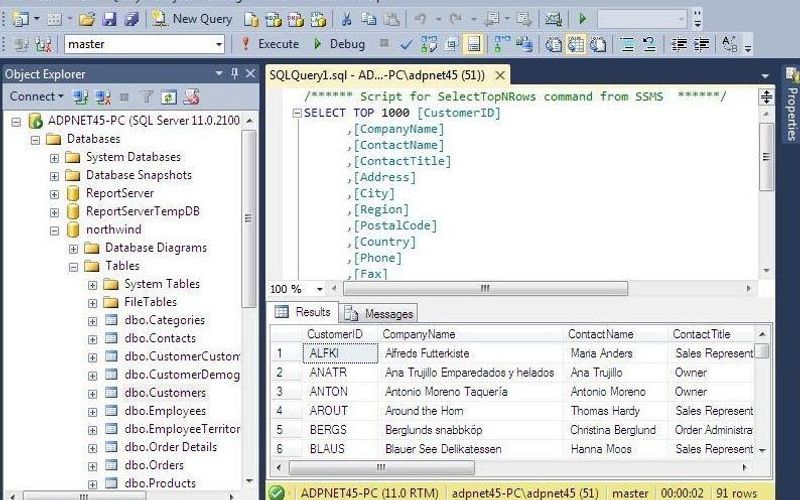Select the dbo.Orders table in the tree
The width and height of the screenshot is (800, 500).
coord(154,465)
